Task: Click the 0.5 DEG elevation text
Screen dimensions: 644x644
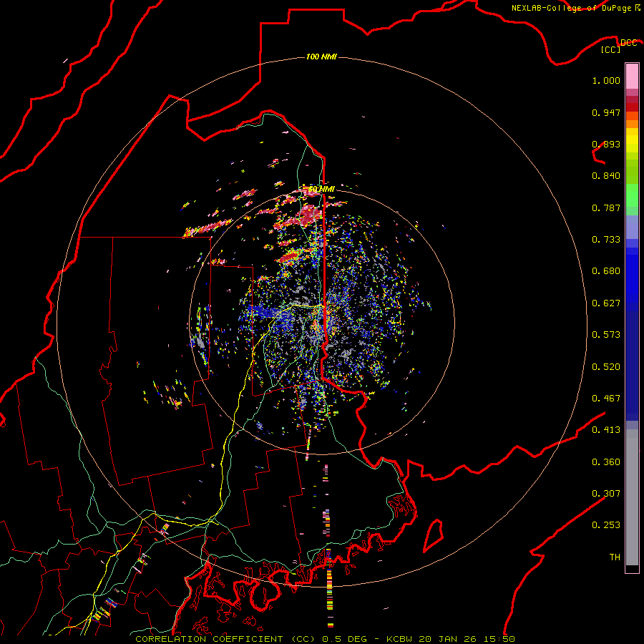Action: click(345, 639)
